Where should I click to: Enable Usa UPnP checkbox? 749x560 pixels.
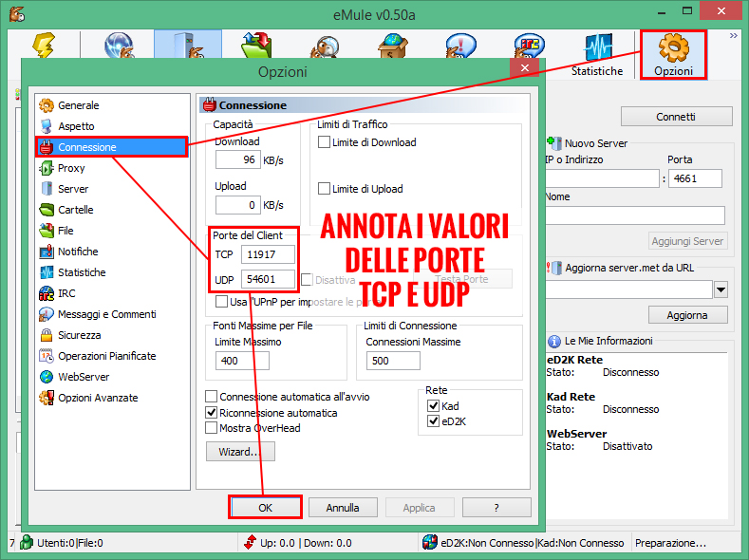pos(221,302)
